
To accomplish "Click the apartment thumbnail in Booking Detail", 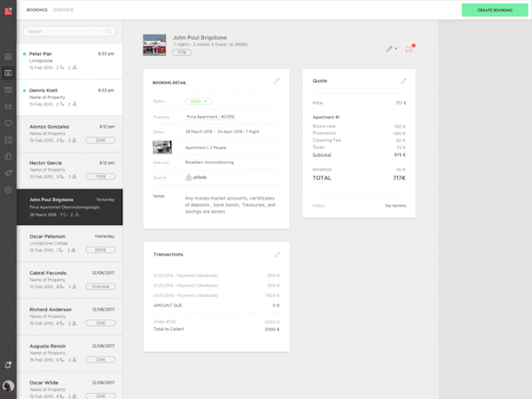I will [162, 147].
